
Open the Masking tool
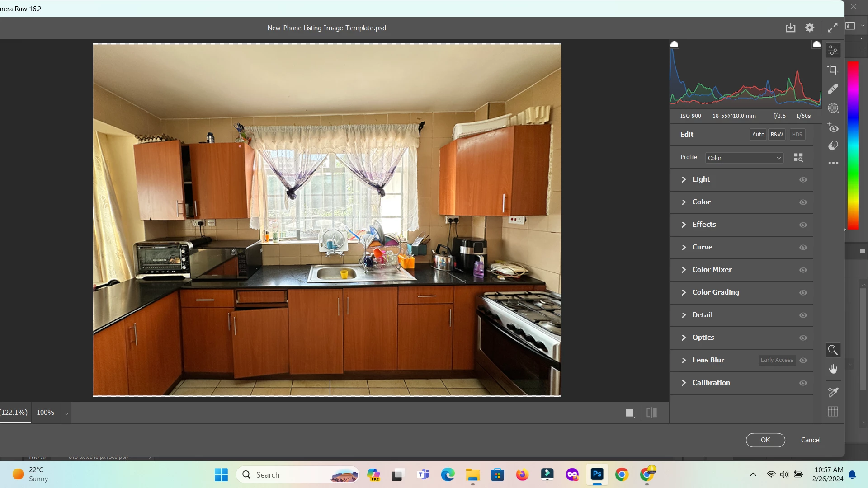pyautogui.click(x=833, y=108)
